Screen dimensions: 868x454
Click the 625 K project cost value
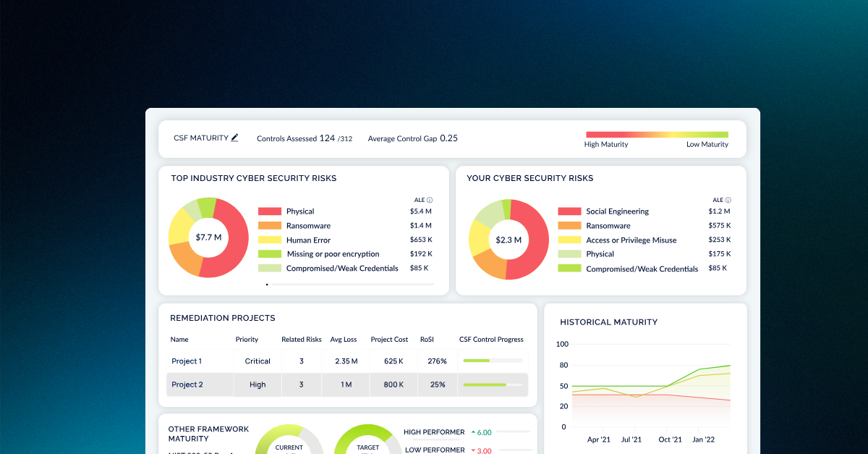click(x=393, y=361)
